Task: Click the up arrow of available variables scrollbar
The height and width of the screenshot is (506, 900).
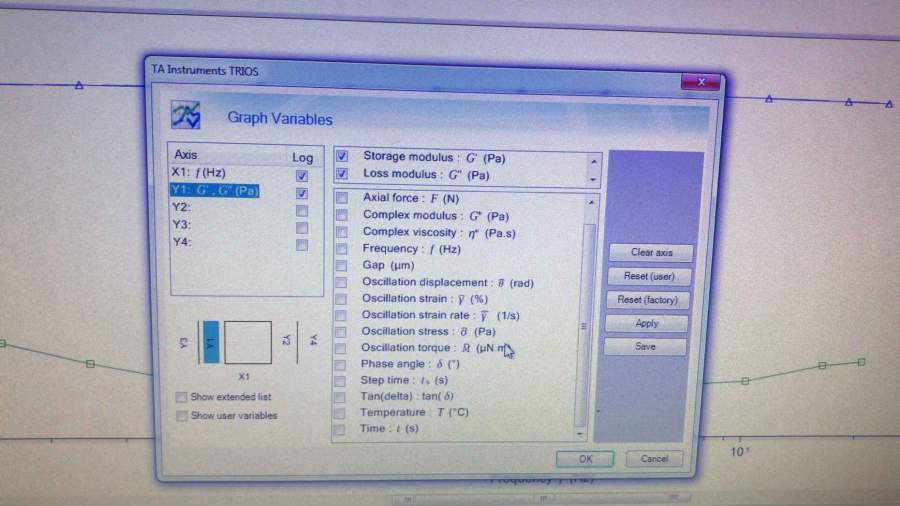Action: [x=591, y=203]
